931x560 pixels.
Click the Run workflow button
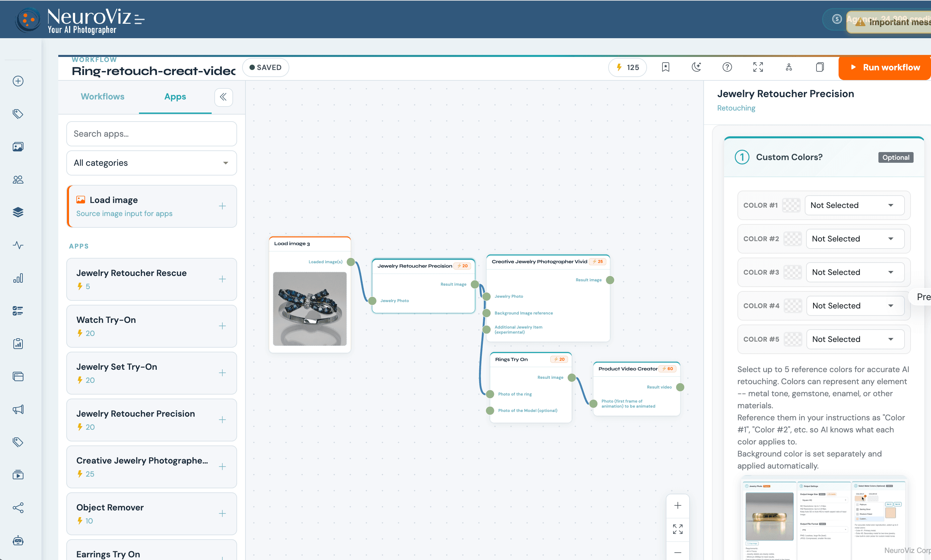[884, 68]
